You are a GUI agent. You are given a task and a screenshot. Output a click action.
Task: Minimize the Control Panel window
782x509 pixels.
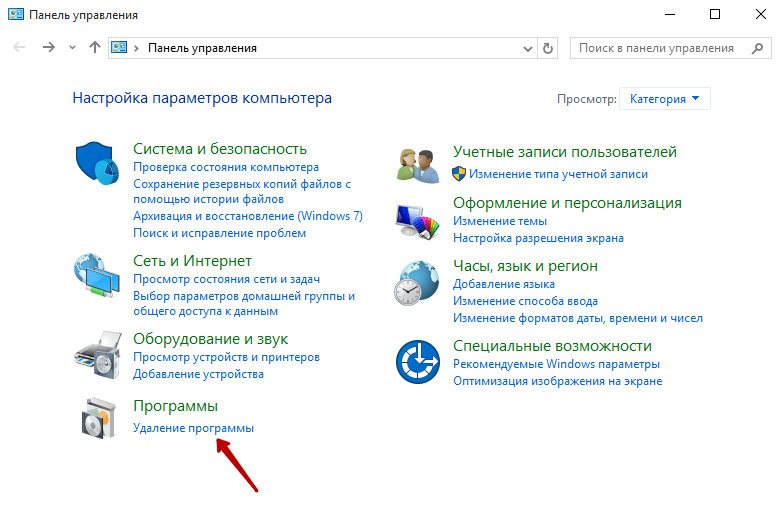(670, 14)
